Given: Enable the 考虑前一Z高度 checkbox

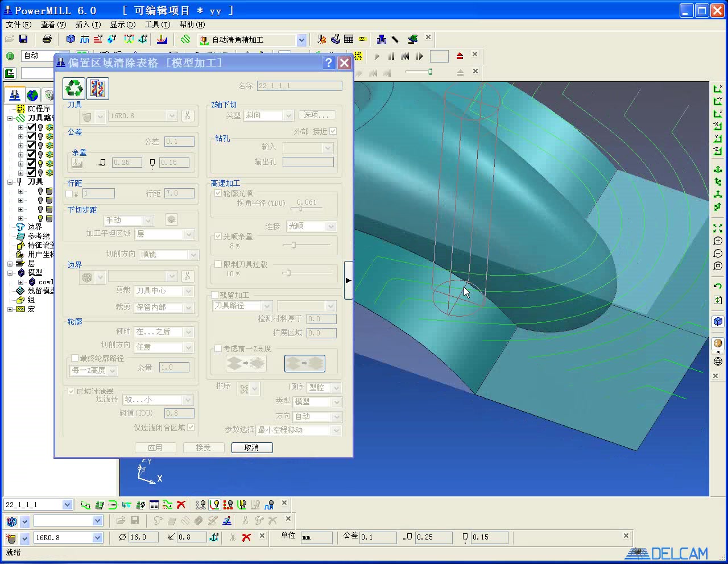Looking at the screenshot, I should tap(218, 349).
